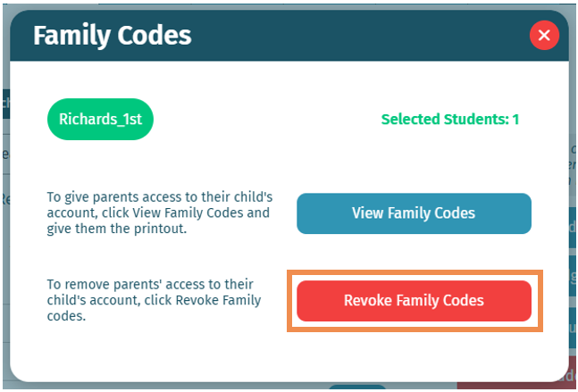Close the Family Codes dialog
The width and height of the screenshot is (578, 392).
[x=544, y=36]
